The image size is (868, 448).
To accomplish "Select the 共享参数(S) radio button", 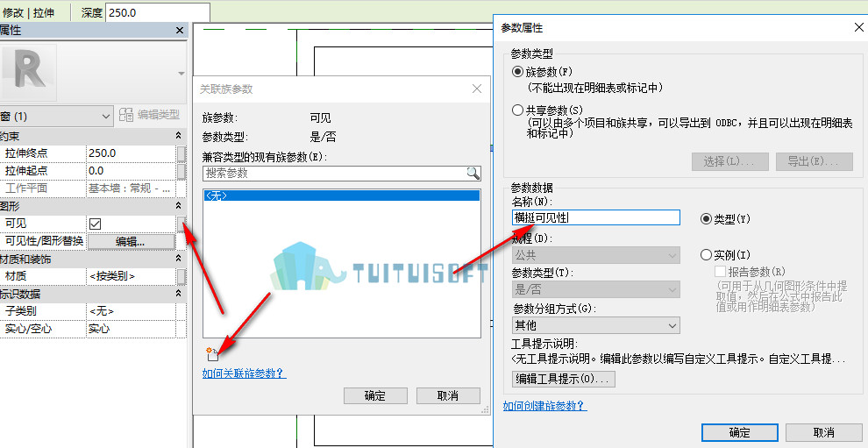I will coord(517,110).
